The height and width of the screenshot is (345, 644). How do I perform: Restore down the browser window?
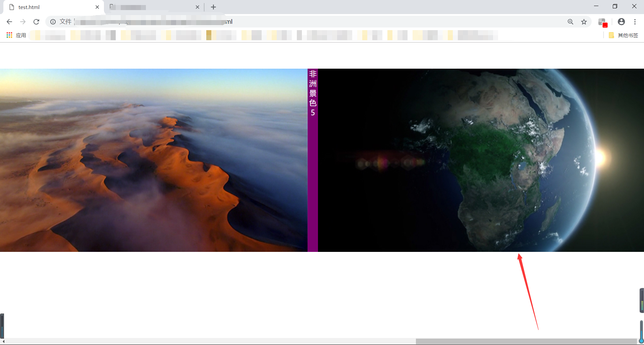click(615, 6)
